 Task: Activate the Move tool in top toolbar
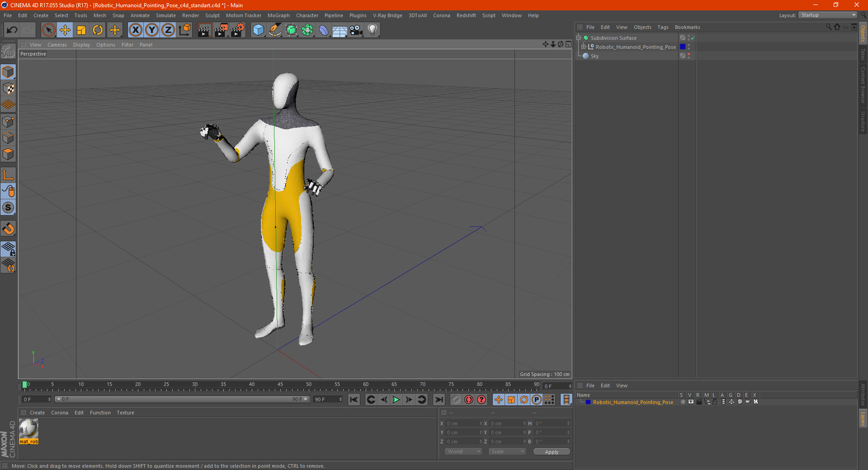65,30
